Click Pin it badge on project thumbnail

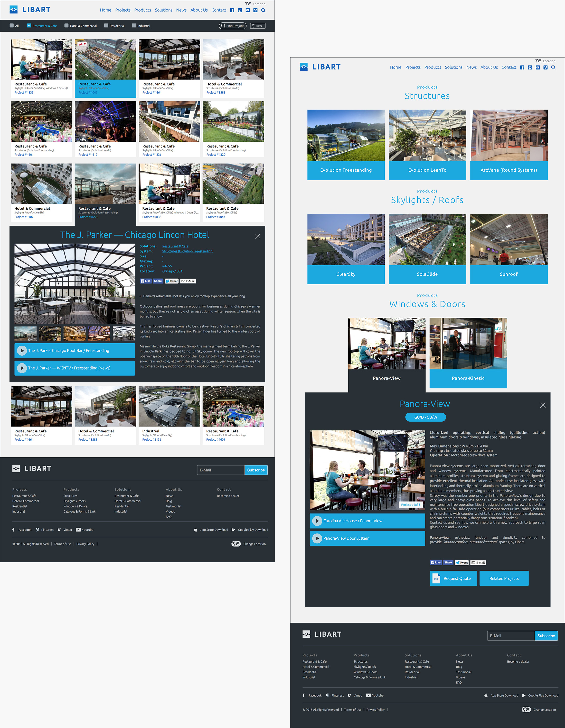[82, 44]
